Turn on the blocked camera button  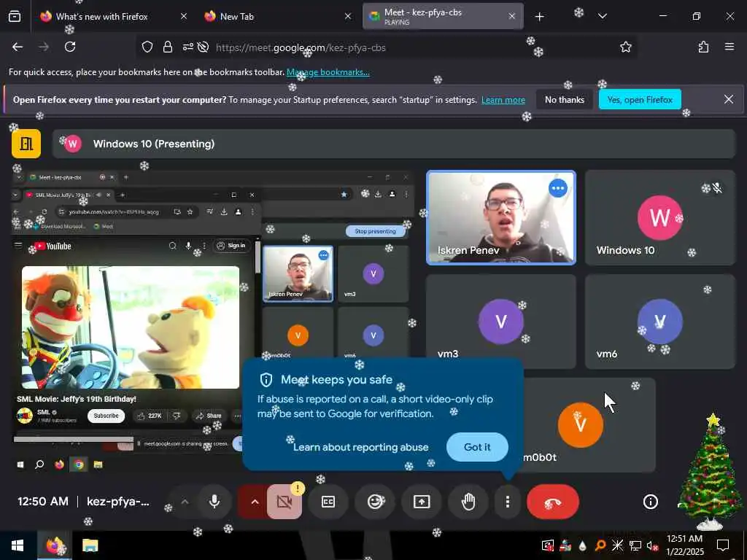coord(285,502)
